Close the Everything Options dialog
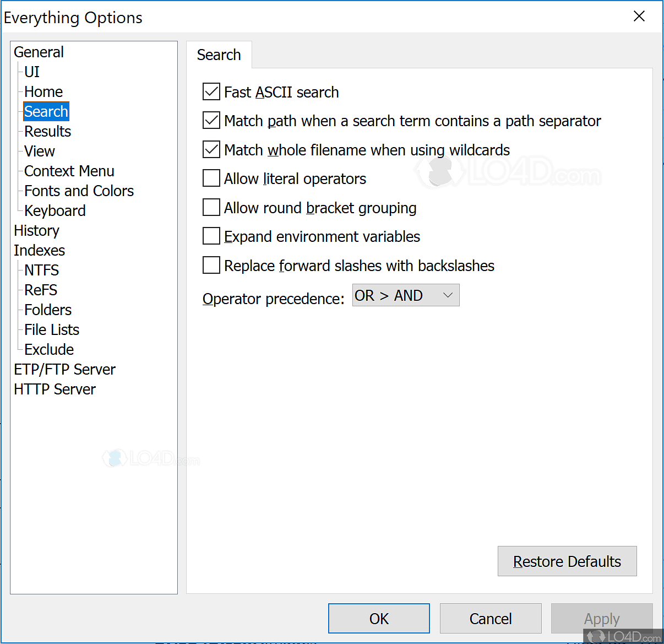664x644 pixels. 639,17
